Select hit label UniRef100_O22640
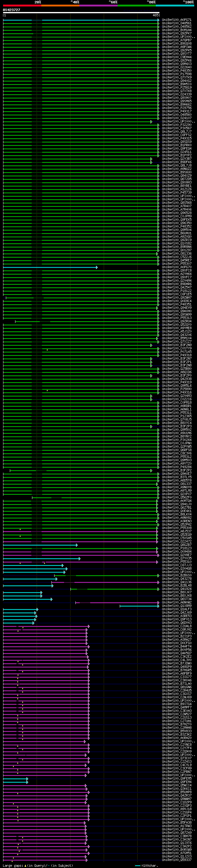This screenshot has height=868, width=197. tap(176, 67)
